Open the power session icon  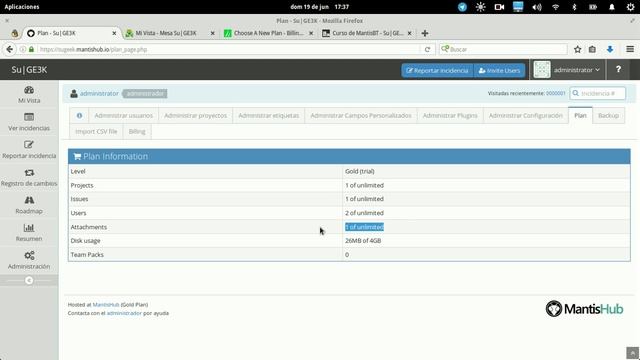click(x=630, y=7)
